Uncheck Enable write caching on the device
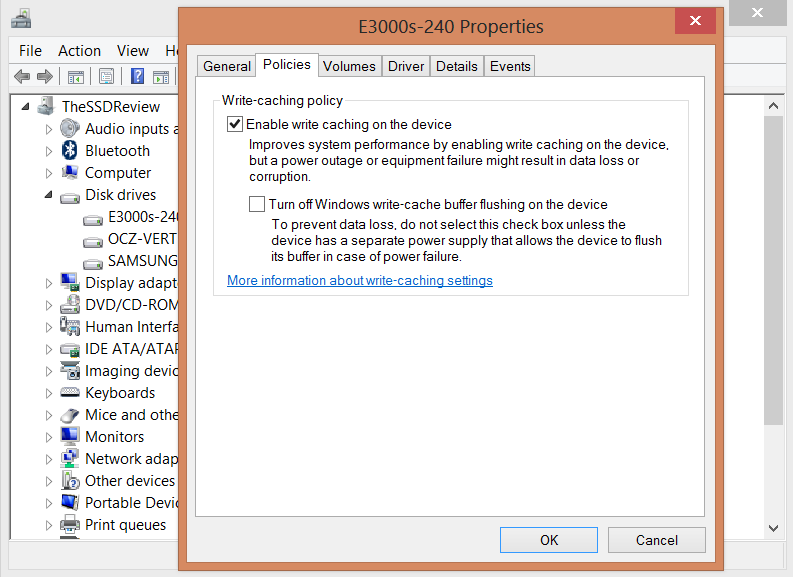Viewport: 793px width, 577px height. point(235,124)
